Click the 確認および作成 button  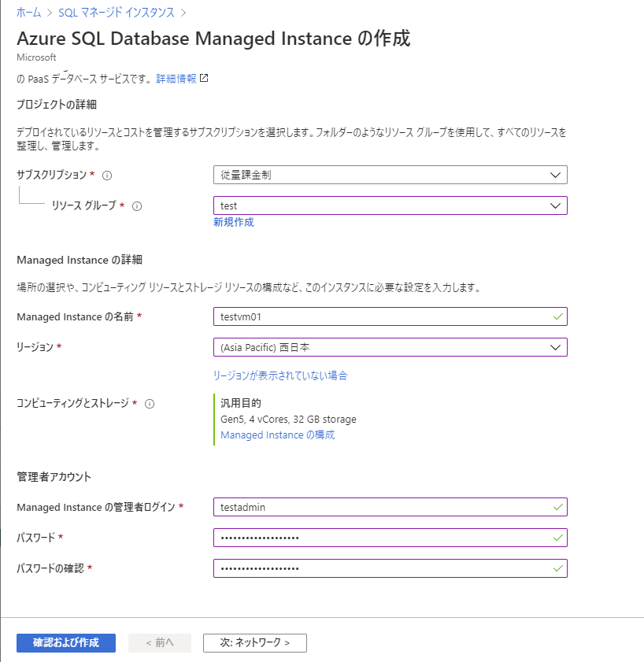pos(66,643)
